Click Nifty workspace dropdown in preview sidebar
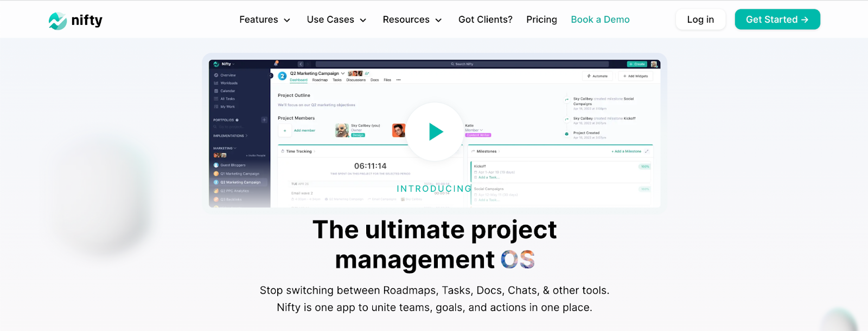 pyautogui.click(x=224, y=64)
